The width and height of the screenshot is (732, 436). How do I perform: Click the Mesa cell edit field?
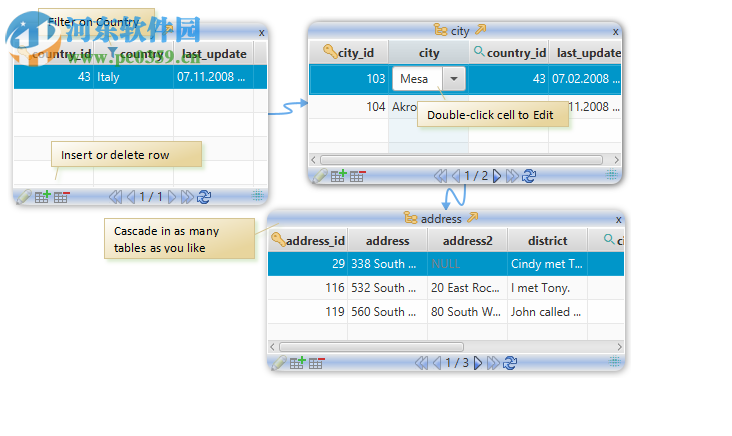(417, 79)
